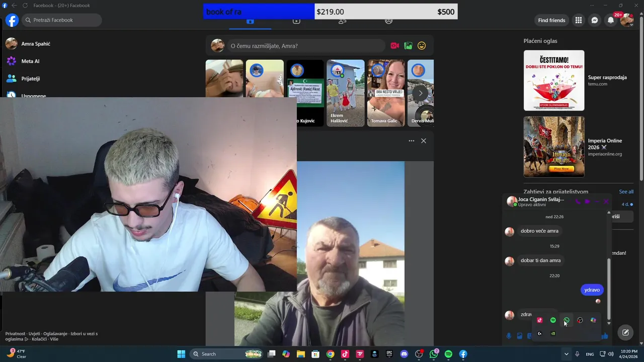
Task: Click the new message compose button
Action: 625,332
